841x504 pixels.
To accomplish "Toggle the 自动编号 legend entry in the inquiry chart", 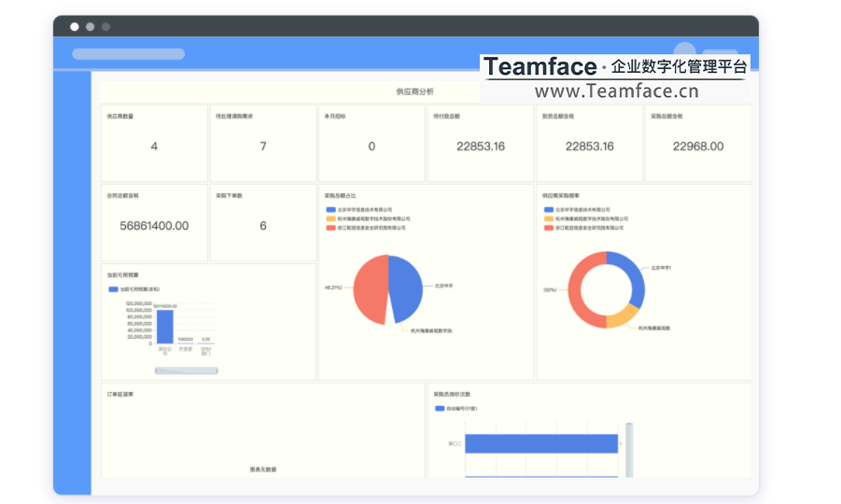I will click(x=456, y=409).
